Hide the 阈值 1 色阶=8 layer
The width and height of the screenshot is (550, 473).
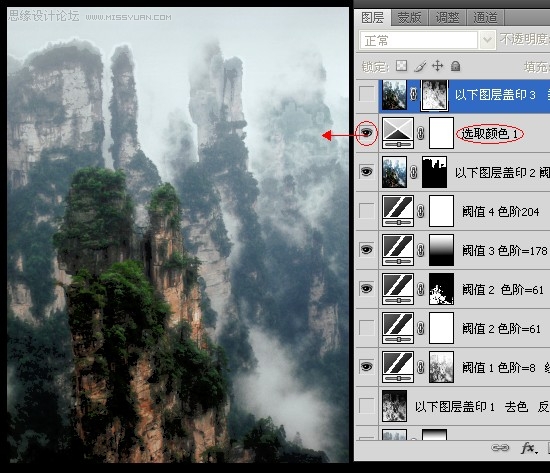(x=367, y=367)
